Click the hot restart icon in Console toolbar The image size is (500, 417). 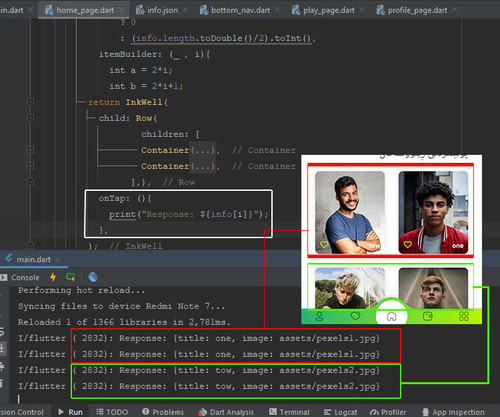[x=71, y=277]
